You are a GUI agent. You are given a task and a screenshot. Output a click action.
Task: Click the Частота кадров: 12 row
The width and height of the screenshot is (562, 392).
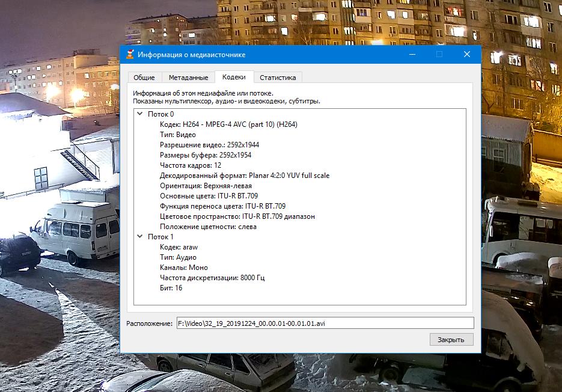(191, 165)
